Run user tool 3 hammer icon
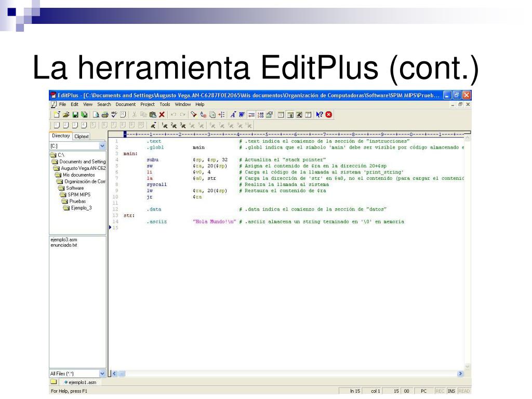The image size is (532, 399). pos(182,126)
